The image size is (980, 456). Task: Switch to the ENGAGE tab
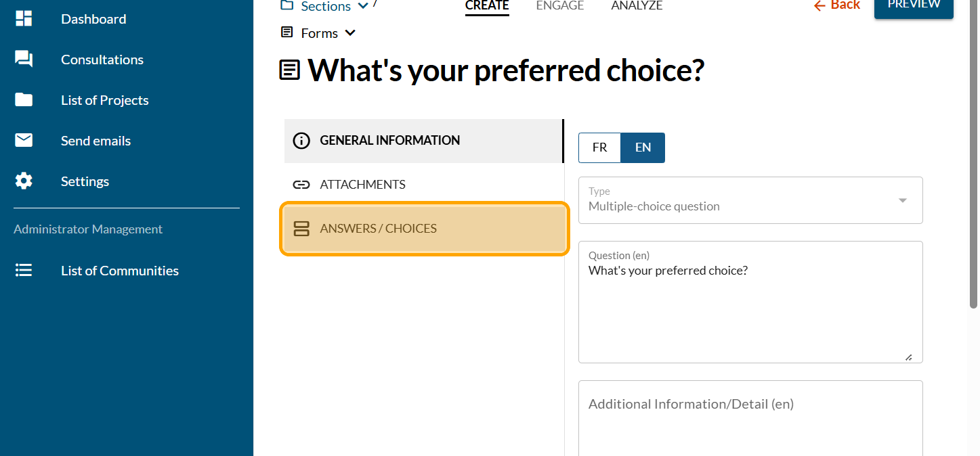tap(559, 5)
